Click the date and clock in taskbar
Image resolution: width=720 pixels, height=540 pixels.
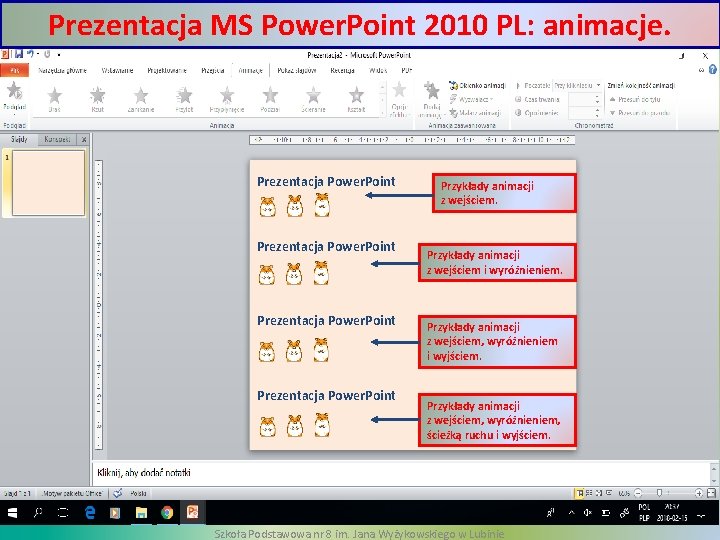[671, 512]
